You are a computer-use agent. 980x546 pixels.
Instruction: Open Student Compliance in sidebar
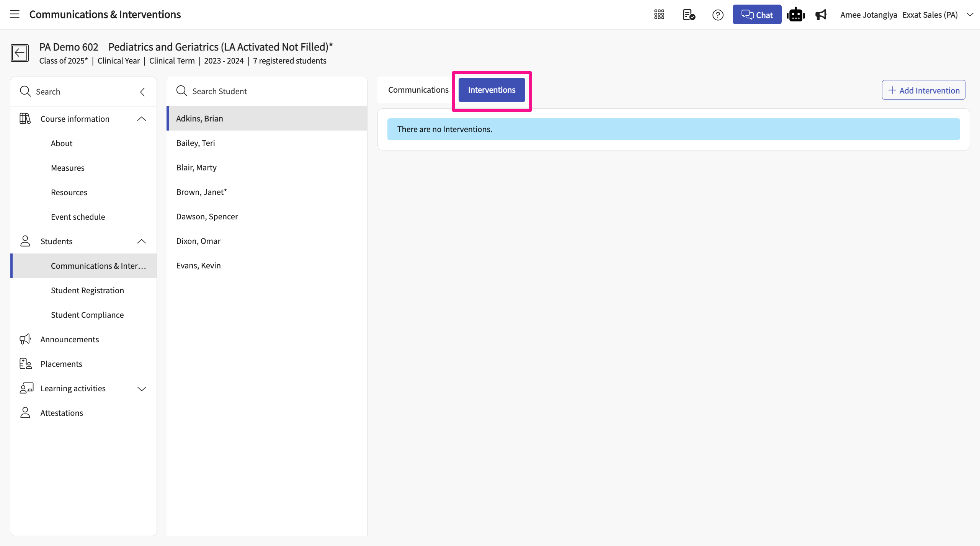pyautogui.click(x=87, y=315)
